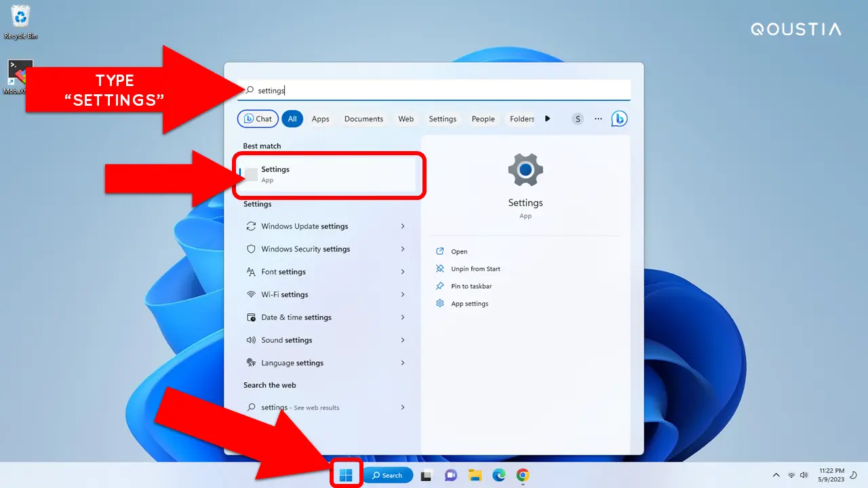The image size is (868, 488).
Task: Click the taskbar Search button
Action: click(x=388, y=475)
